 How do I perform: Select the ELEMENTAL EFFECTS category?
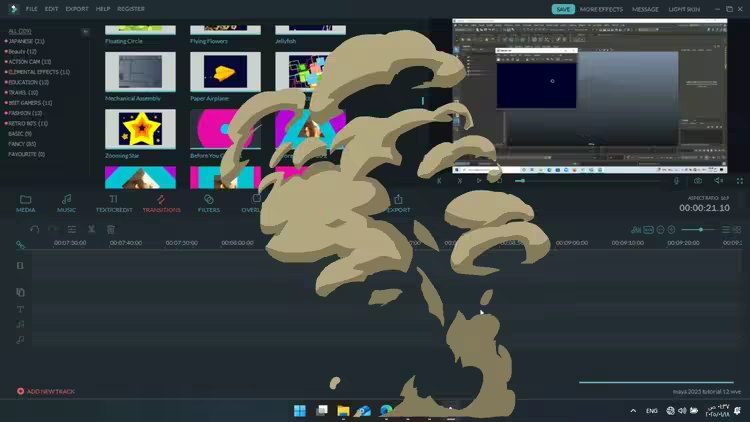[x=38, y=72]
